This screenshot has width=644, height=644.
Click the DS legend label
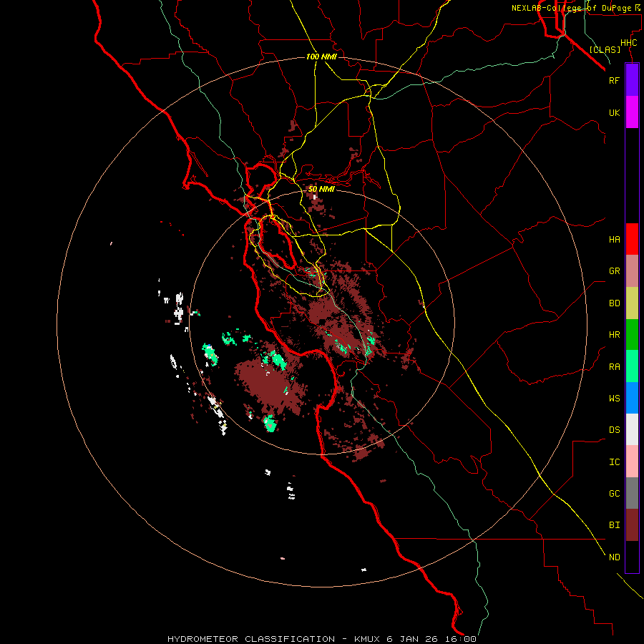point(614,430)
